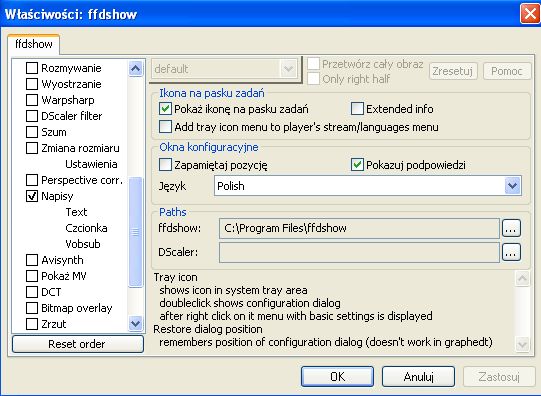Close the ffdshow properties window

point(530,14)
